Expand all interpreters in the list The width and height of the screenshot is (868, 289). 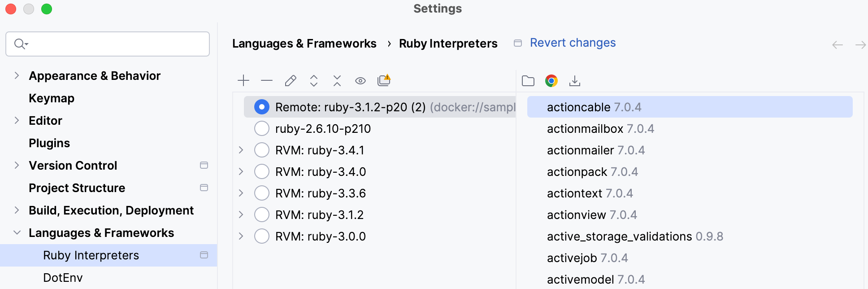point(313,80)
